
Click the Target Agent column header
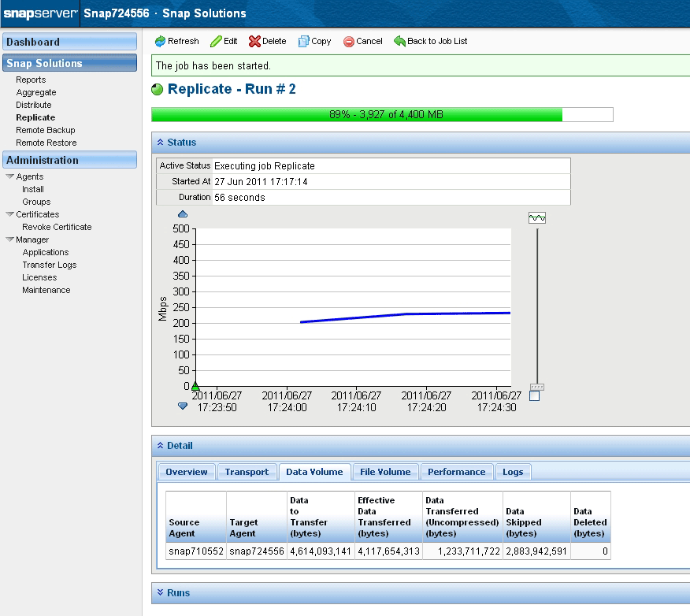pyautogui.click(x=257, y=517)
